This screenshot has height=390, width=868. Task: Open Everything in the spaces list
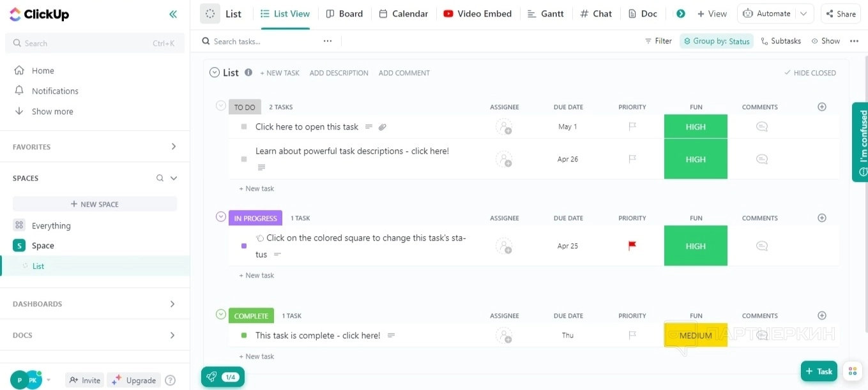tap(51, 225)
